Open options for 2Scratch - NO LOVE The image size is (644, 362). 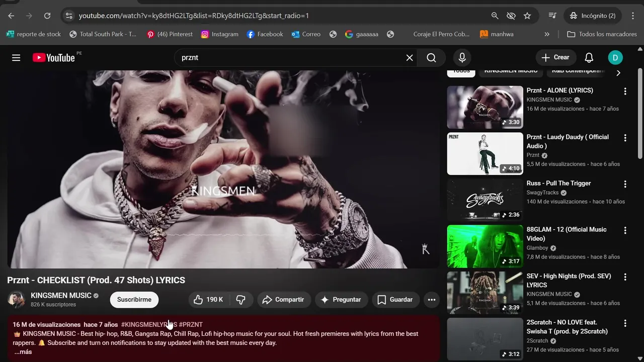tap(625, 323)
